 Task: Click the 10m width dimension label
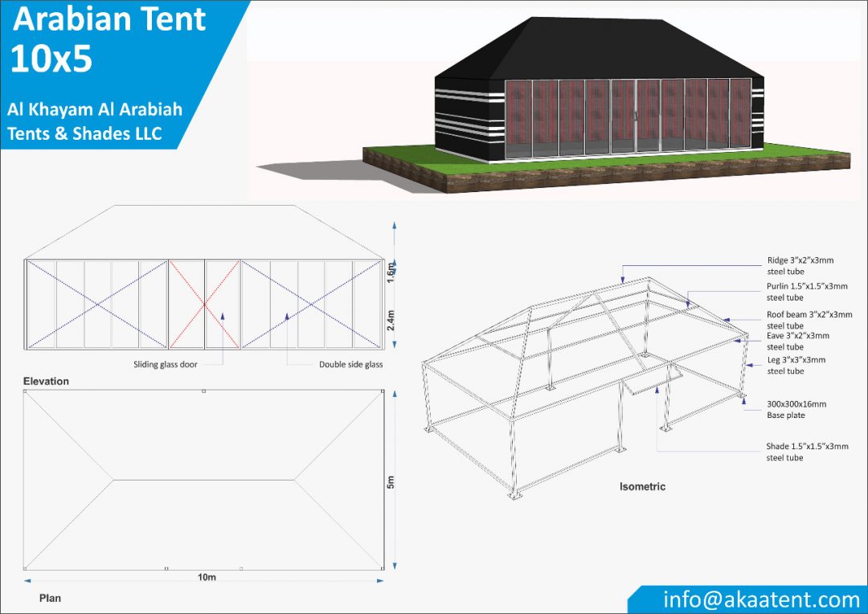click(x=205, y=577)
